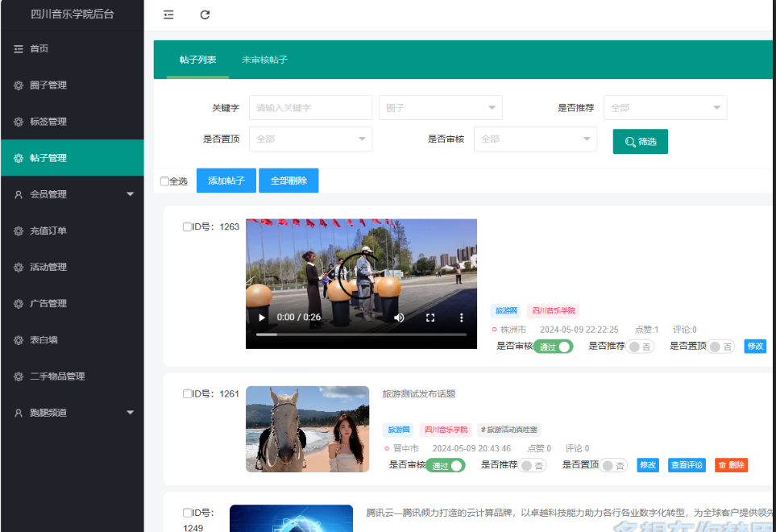Expand the 跑腿频道 sidebar submenu
The width and height of the screenshot is (776, 532).
tap(130, 413)
